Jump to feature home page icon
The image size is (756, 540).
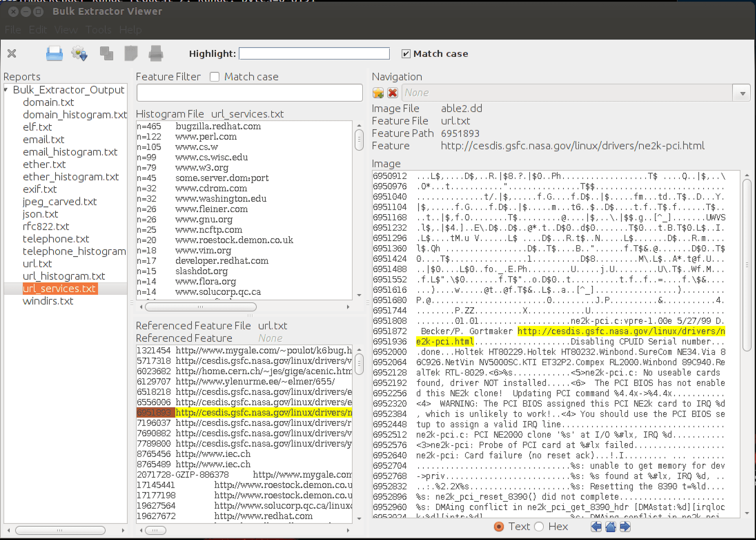pos(611,527)
